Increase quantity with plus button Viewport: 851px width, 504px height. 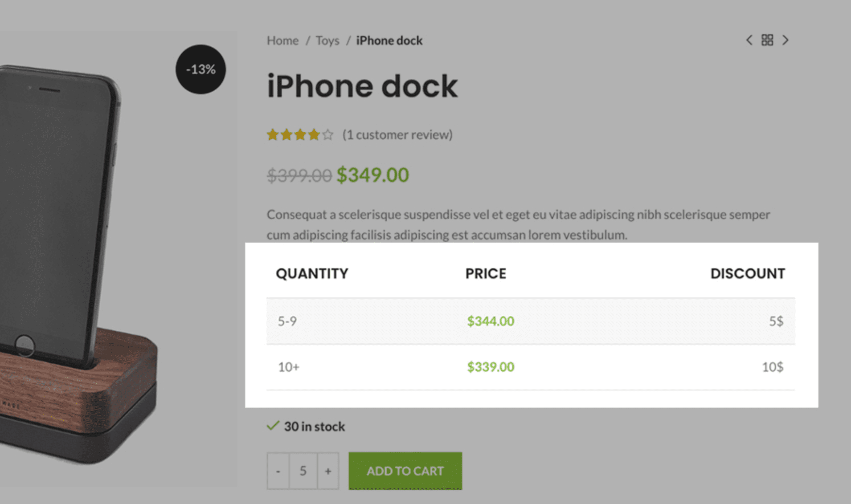pyautogui.click(x=328, y=471)
